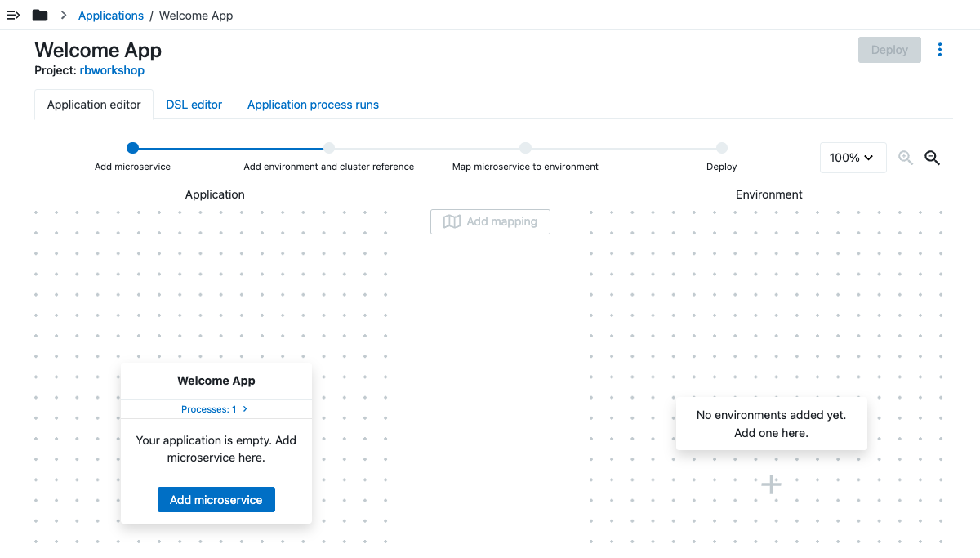This screenshot has height=558, width=980.
Task: Select the Application editor tab
Action: (93, 105)
